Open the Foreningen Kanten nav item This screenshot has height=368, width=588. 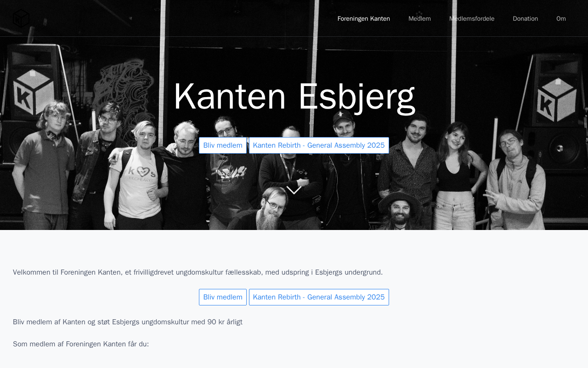coord(364,18)
